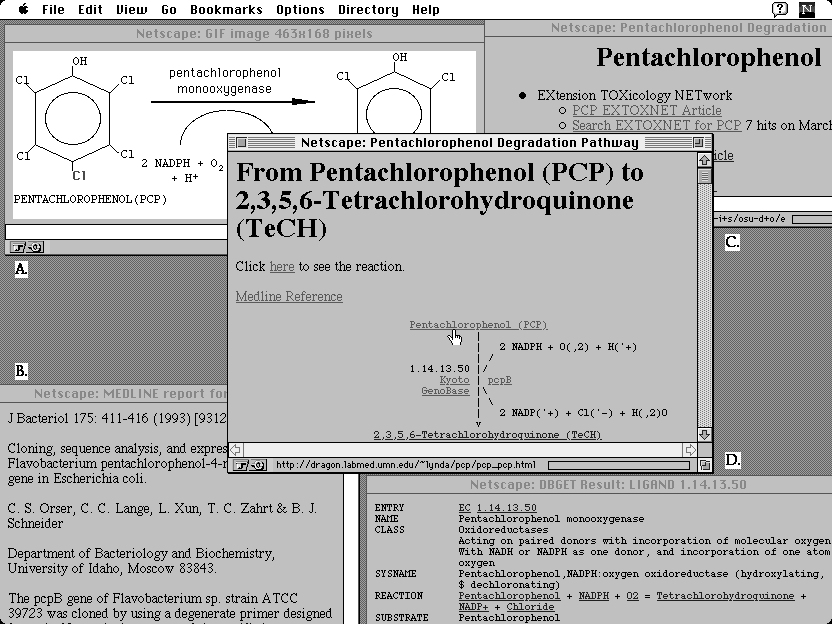Click the progress bar in the background Pentachlorophenol window
The height and width of the screenshot is (624, 832).
[x=811, y=219]
